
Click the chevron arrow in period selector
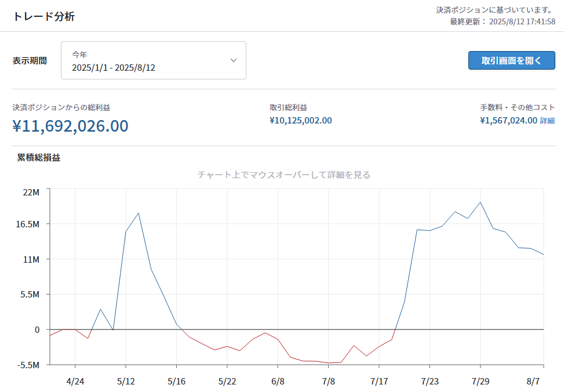[234, 60]
